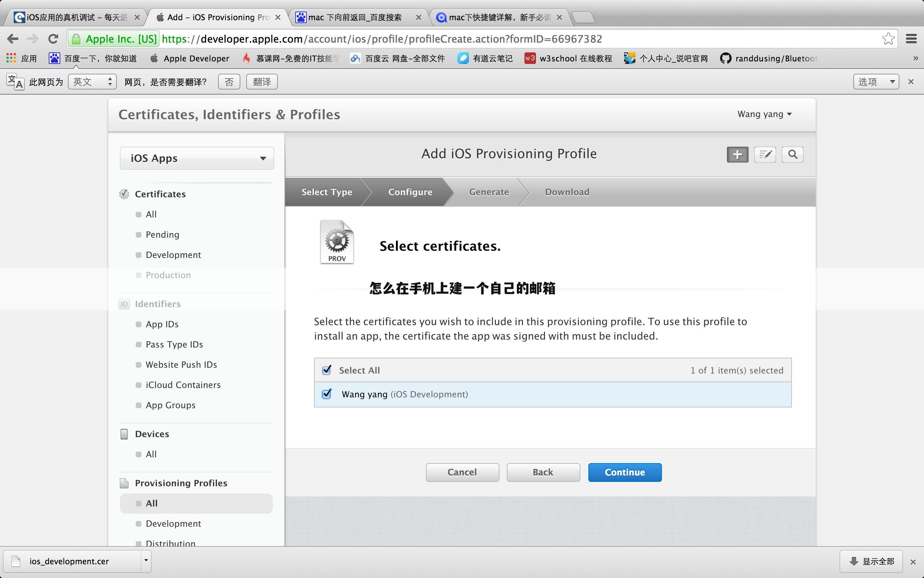
Task: Click the green Apple Inc. security lock
Action: coord(113,39)
